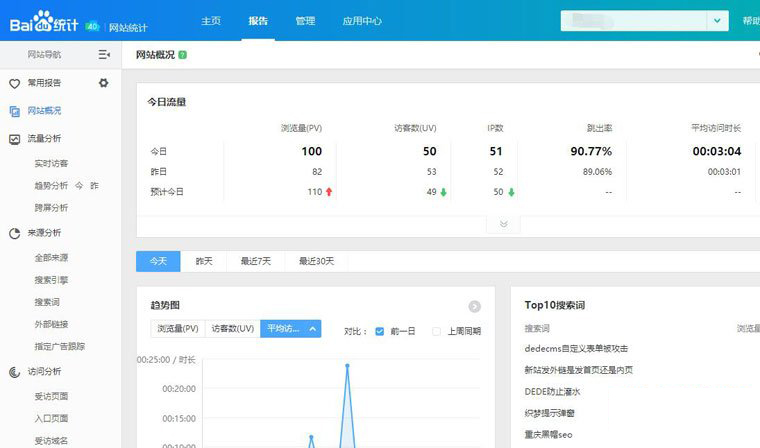Switch to the 管理 top menu

click(x=305, y=20)
